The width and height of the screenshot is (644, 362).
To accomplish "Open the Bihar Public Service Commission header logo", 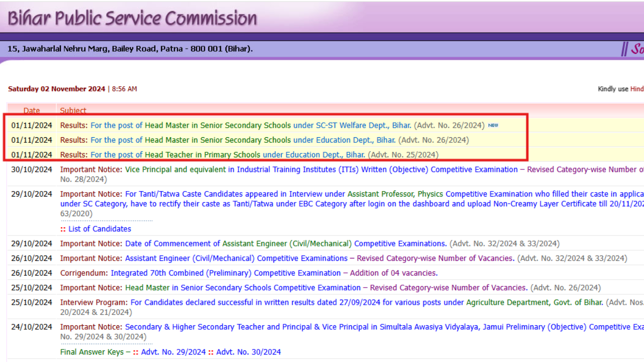I will tap(130, 17).
